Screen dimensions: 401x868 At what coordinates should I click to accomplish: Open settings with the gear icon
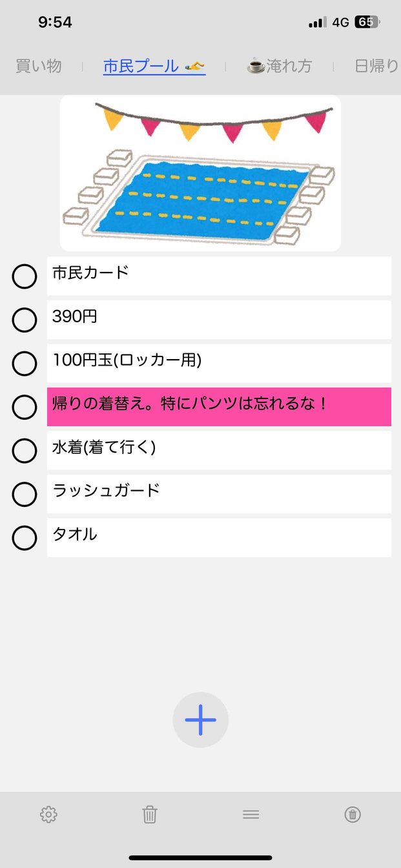[48, 814]
